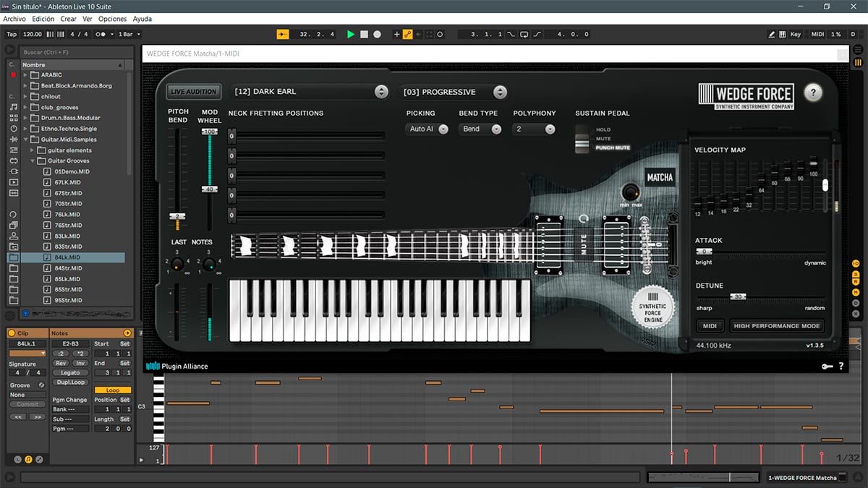Viewport: 868px width, 488px height.
Task: Stop playback with the square Stop button
Action: pos(364,34)
